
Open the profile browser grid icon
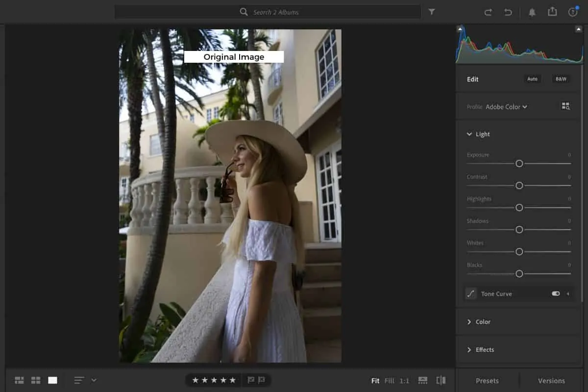565,106
